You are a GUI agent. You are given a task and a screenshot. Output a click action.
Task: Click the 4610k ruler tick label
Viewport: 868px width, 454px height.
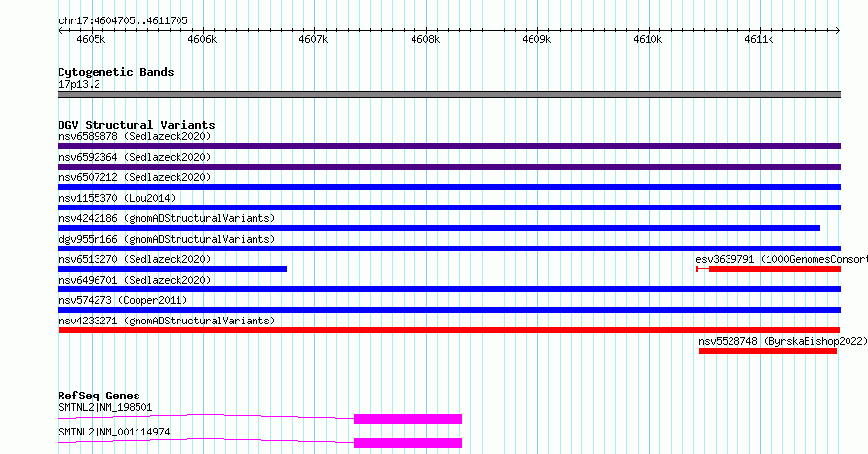pos(648,39)
